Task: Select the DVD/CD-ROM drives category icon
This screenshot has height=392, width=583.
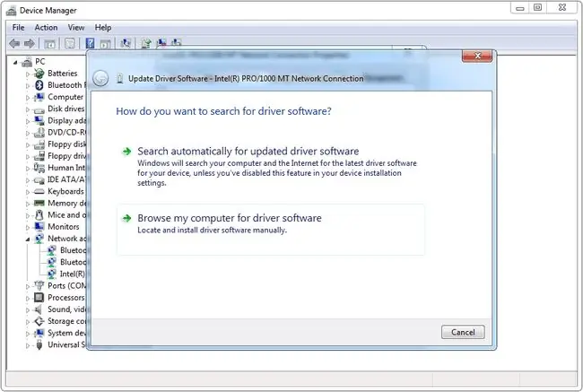Action: coord(39,133)
